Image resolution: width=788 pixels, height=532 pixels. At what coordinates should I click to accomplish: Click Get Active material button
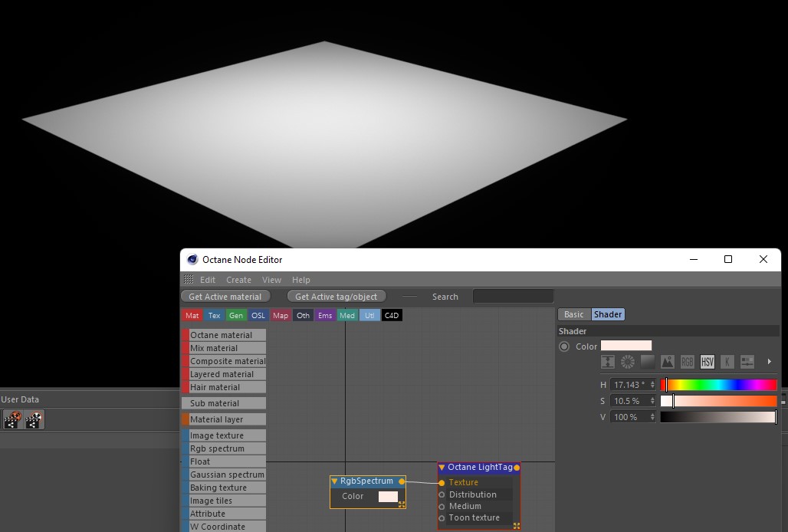[x=225, y=297]
